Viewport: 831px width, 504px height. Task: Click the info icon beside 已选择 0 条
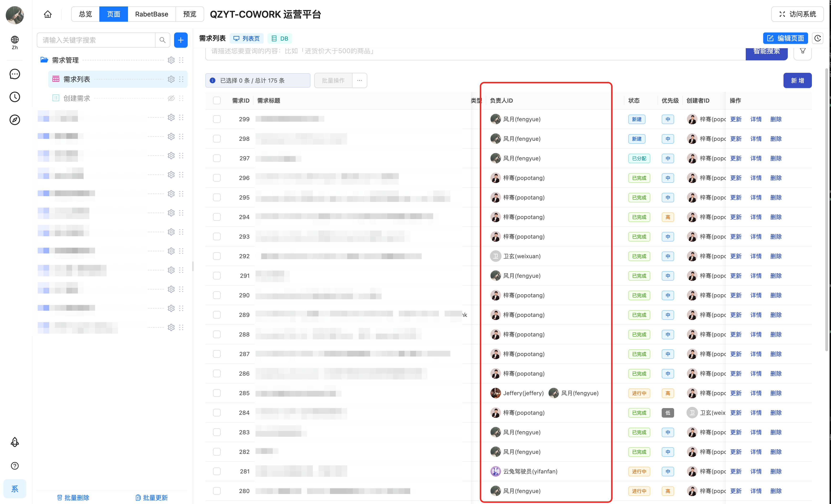[x=213, y=80]
